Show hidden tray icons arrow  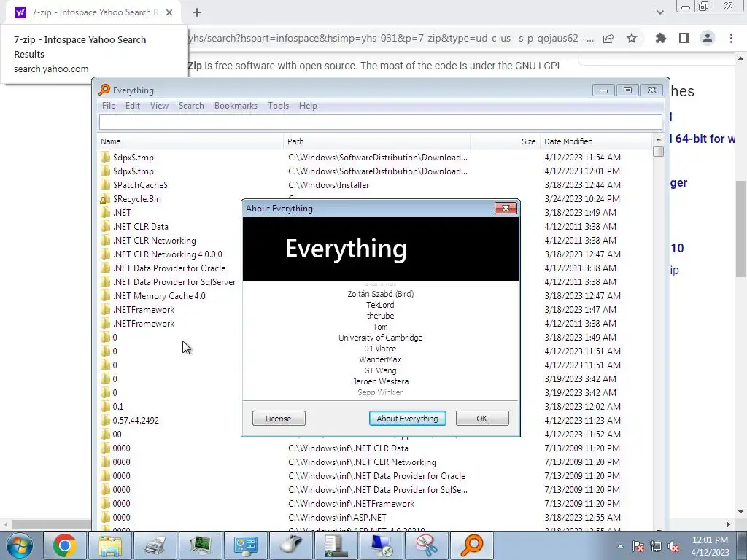[x=620, y=546]
